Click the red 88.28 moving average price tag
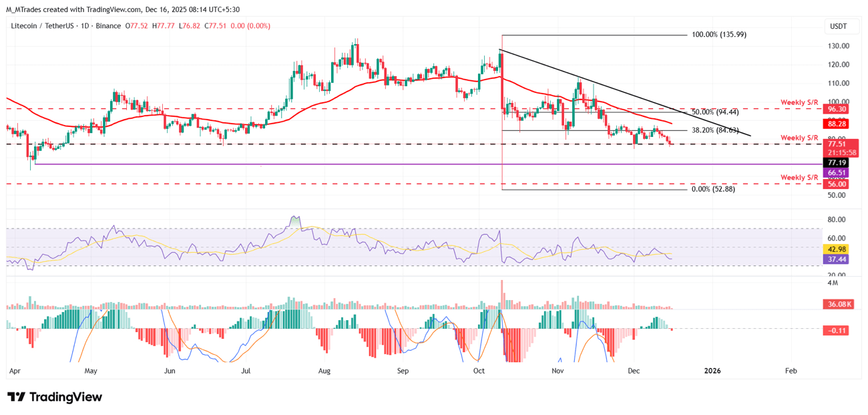The width and height of the screenshot is (868, 415). tap(837, 124)
